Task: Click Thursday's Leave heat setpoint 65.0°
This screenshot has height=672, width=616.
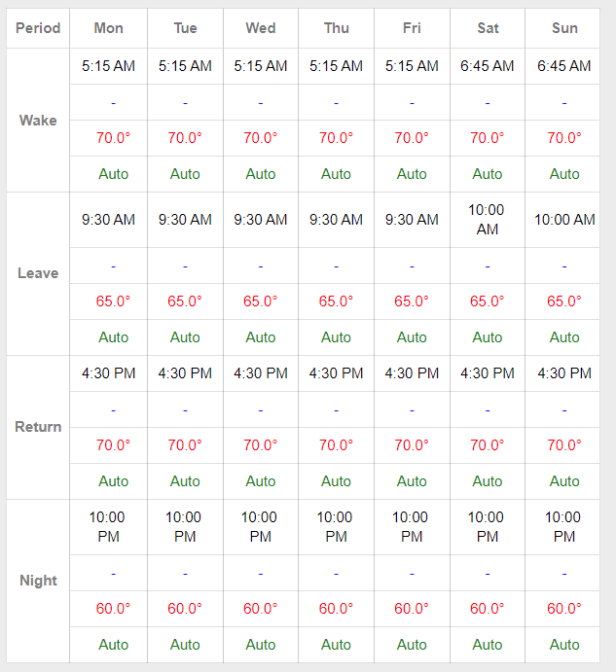Action: 336,301
